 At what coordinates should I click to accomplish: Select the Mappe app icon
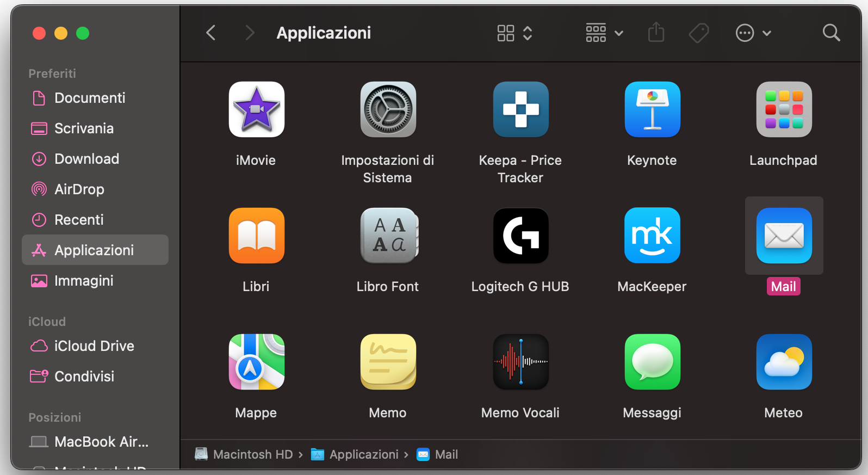(x=256, y=362)
